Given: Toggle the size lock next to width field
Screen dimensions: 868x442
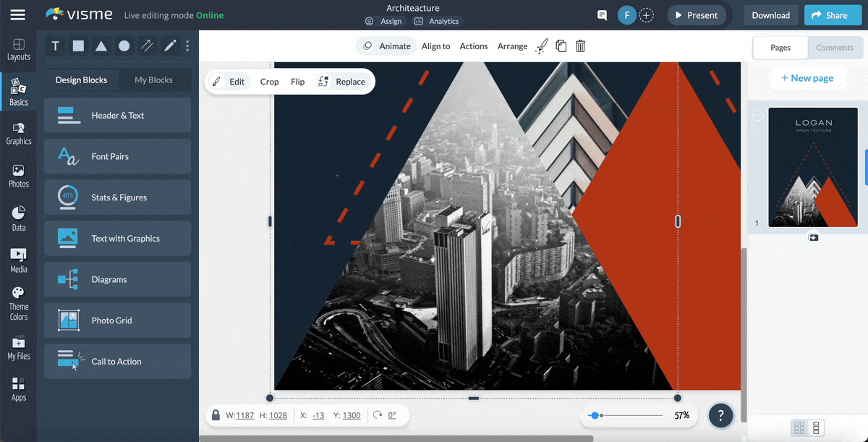Looking at the screenshot, I should coord(216,415).
